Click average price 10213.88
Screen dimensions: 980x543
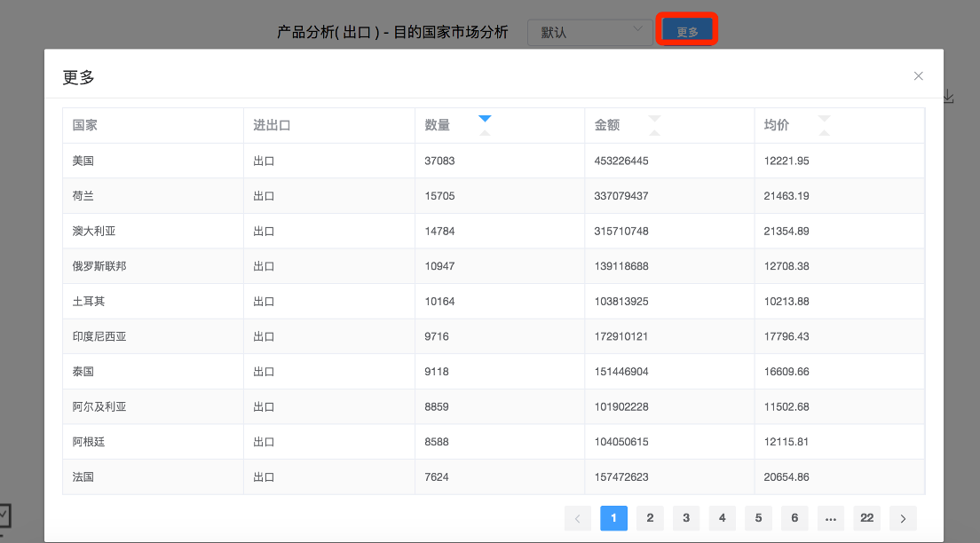point(786,301)
